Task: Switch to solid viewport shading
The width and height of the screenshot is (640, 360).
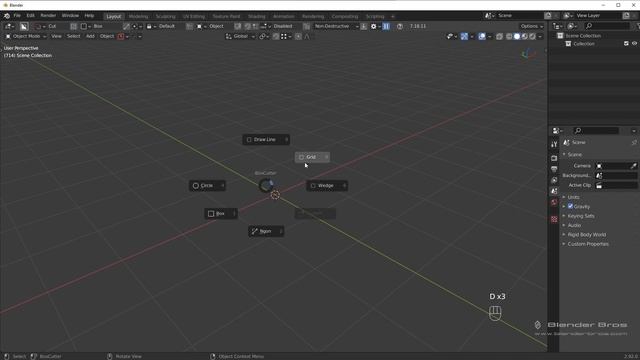Action: point(517,36)
